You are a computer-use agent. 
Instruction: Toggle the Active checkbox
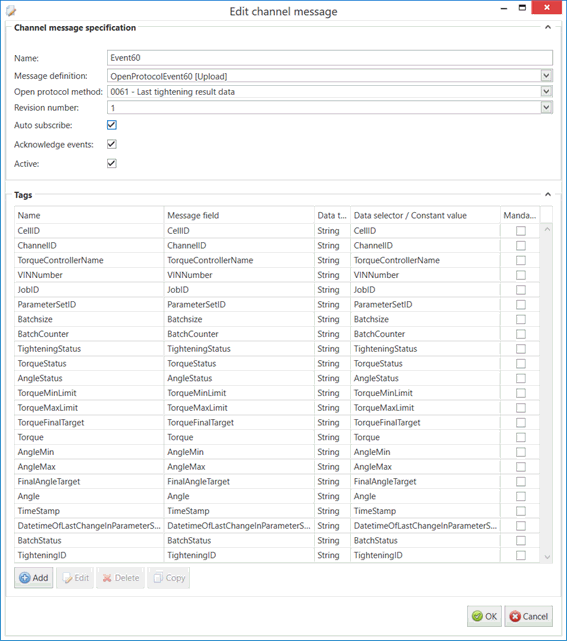112,164
